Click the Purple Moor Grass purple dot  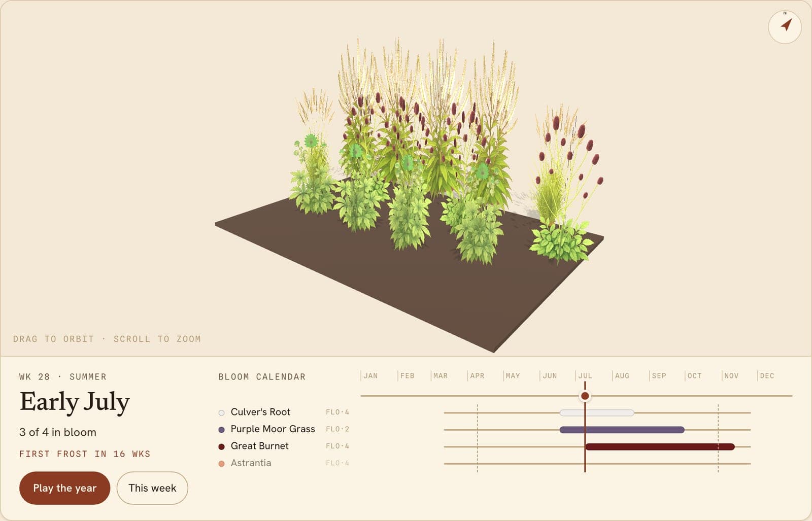[x=221, y=430]
